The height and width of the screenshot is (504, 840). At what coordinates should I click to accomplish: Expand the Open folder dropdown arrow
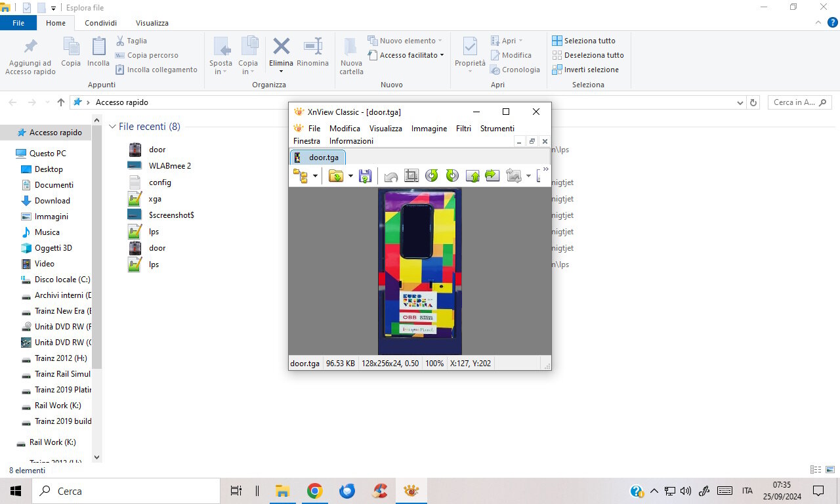(350, 176)
